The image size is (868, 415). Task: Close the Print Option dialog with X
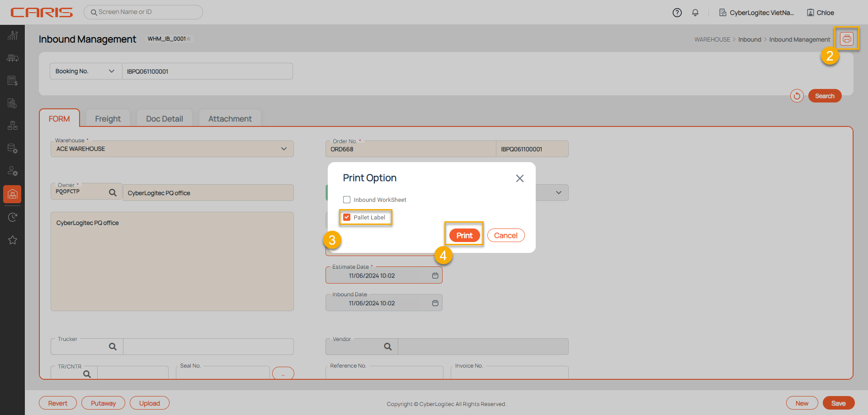[519, 178]
